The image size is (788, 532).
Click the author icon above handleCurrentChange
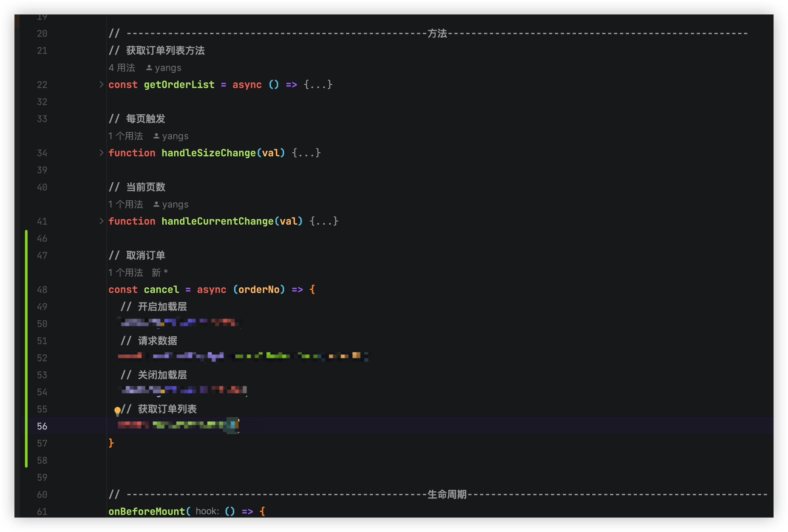tap(156, 204)
